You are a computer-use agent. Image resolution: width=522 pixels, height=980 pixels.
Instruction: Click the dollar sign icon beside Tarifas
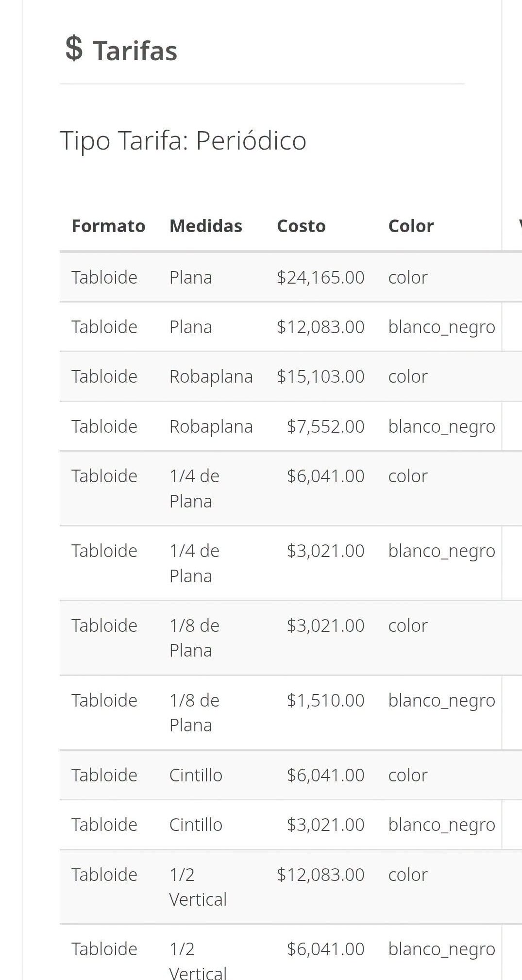[74, 49]
